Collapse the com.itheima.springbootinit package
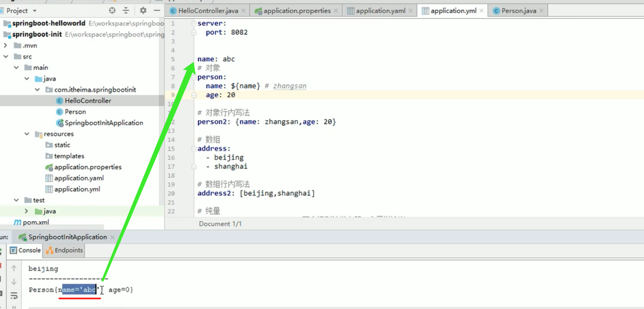The image size is (644, 309). (x=37, y=90)
